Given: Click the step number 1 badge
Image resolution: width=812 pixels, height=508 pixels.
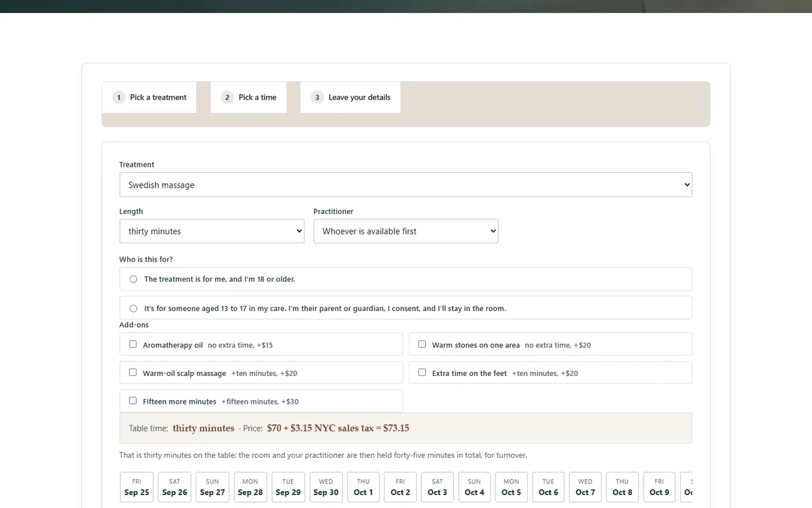Looking at the screenshot, I should (118, 98).
